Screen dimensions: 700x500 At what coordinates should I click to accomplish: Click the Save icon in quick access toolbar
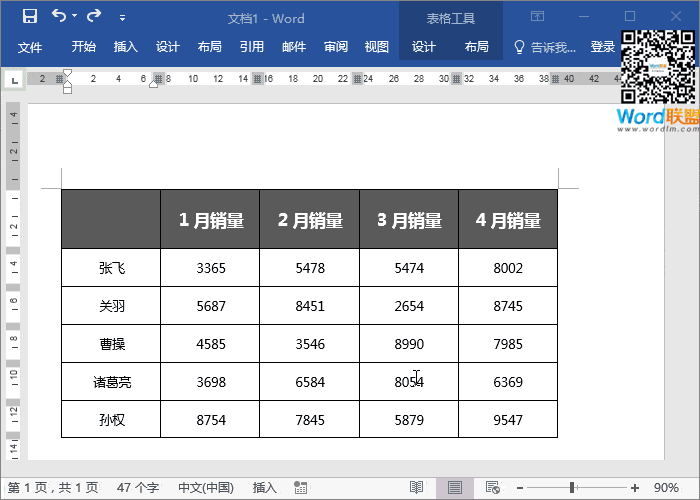(x=29, y=17)
